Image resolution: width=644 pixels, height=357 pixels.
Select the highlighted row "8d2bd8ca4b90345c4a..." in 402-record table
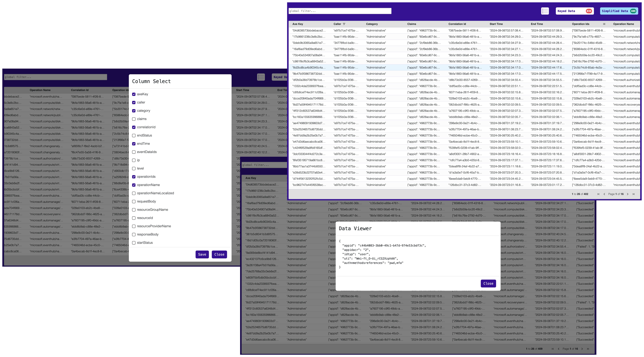coord(464,67)
